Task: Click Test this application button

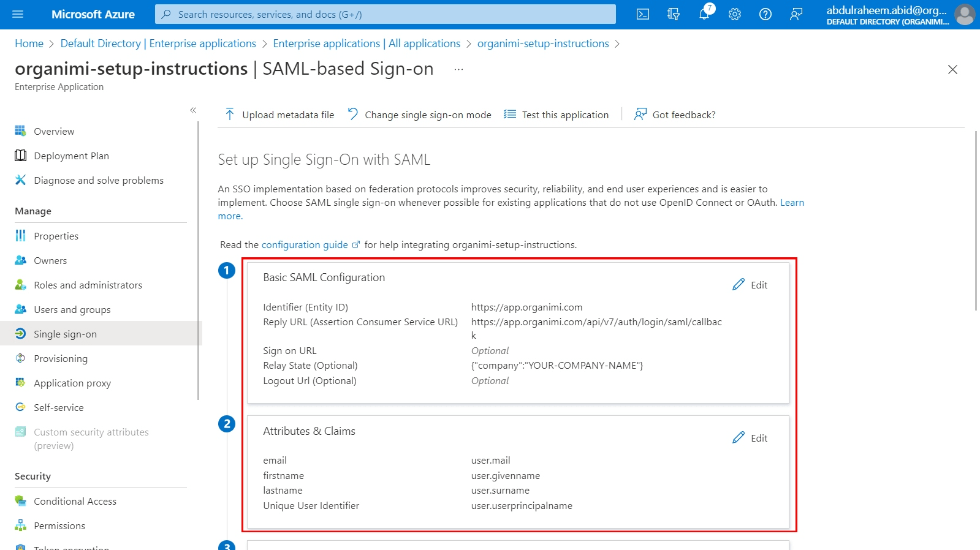Action: [x=556, y=115]
